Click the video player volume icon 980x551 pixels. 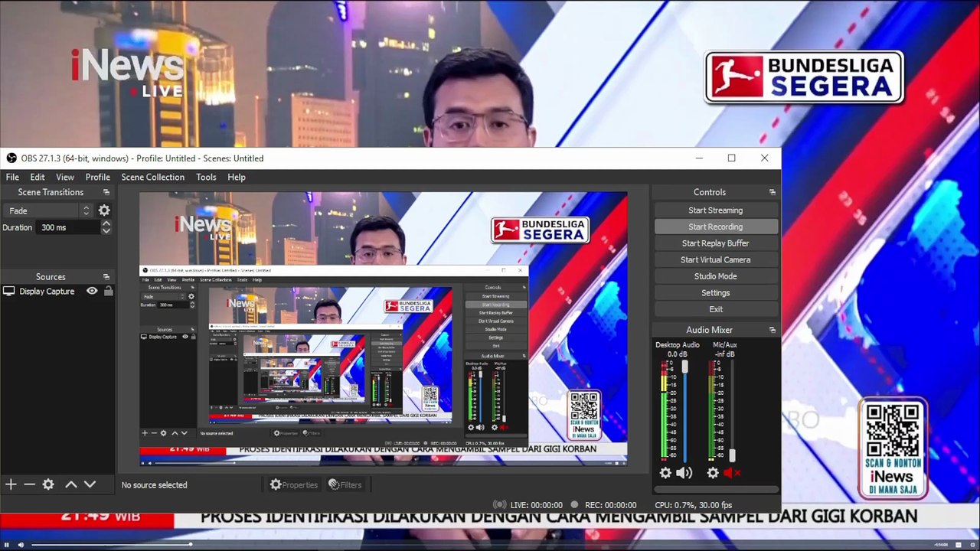(x=21, y=545)
